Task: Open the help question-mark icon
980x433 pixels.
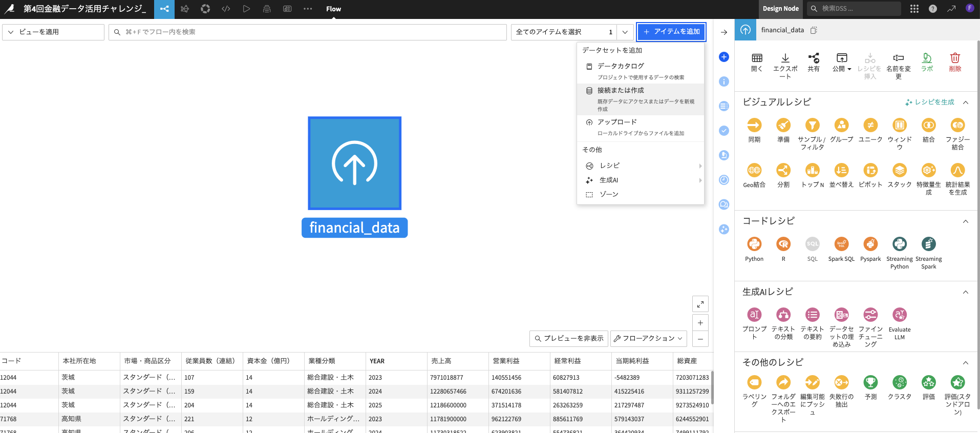Action: (933, 9)
